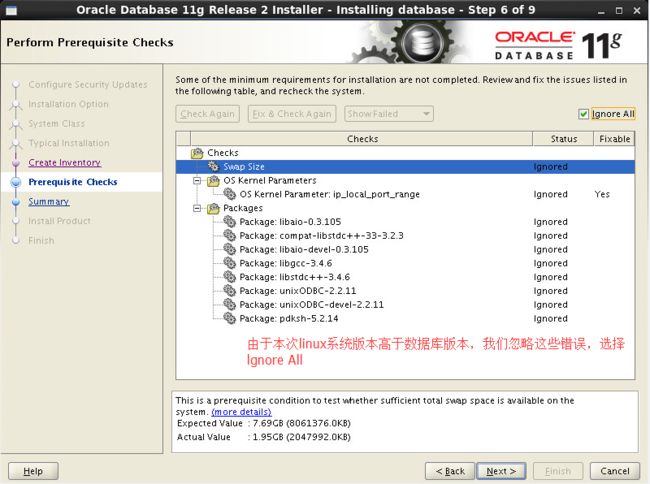
Task: Click the System Class step label
Action: tap(56, 123)
